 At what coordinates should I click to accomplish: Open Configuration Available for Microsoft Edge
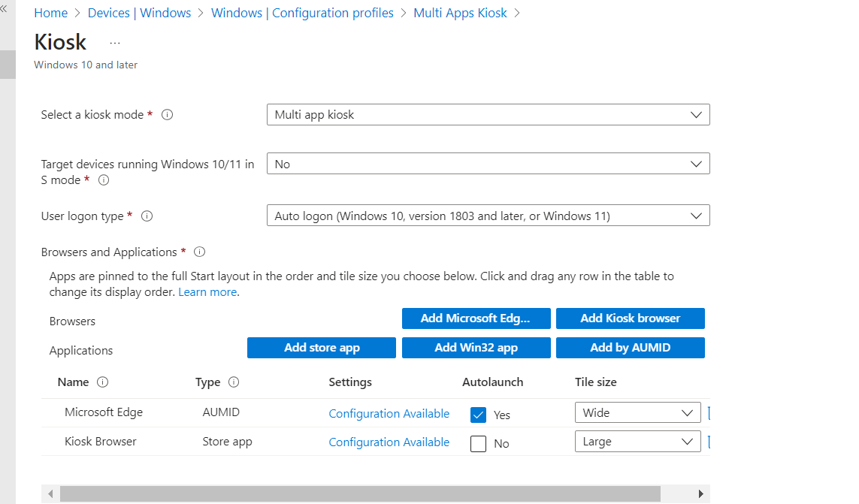[x=389, y=414]
